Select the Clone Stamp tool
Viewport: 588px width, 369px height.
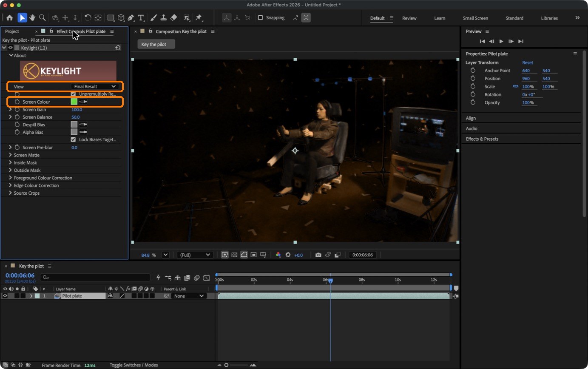click(x=163, y=18)
